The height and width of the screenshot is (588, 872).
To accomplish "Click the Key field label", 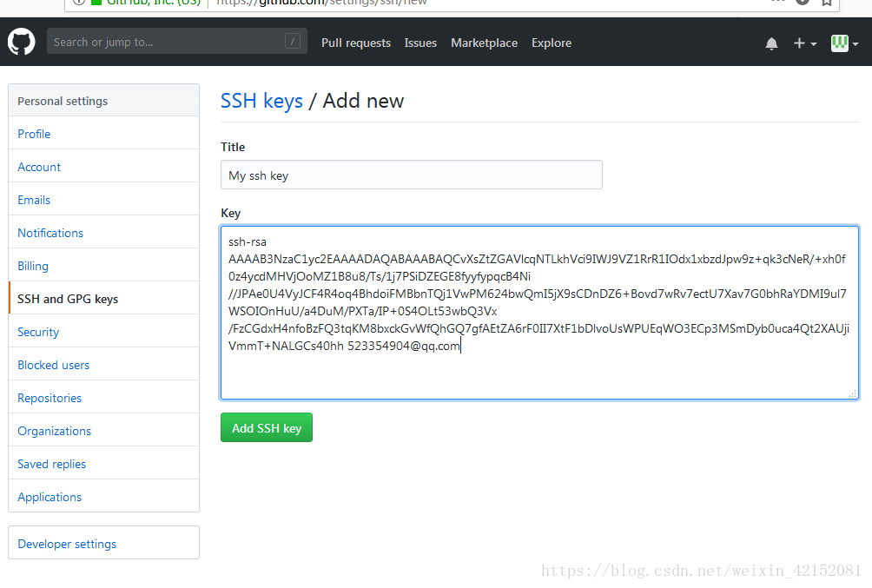I will (230, 213).
